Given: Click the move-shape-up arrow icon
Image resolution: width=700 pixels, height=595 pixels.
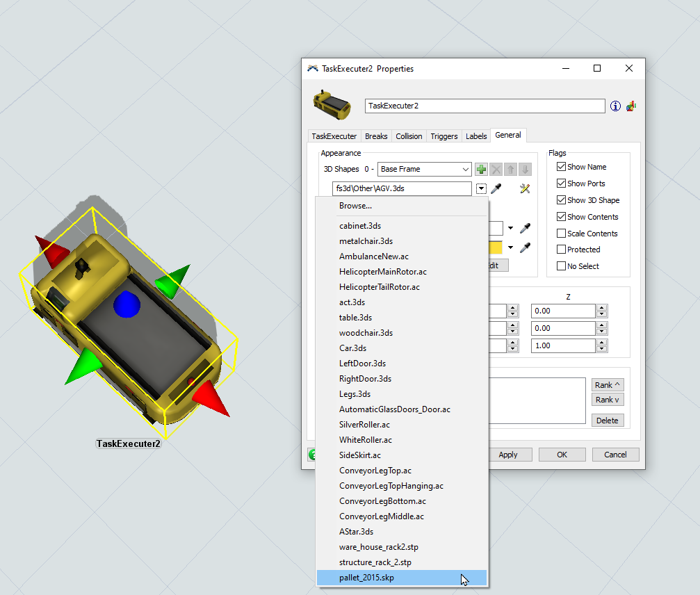Looking at the screenshot, I should (x=511, y=169).
